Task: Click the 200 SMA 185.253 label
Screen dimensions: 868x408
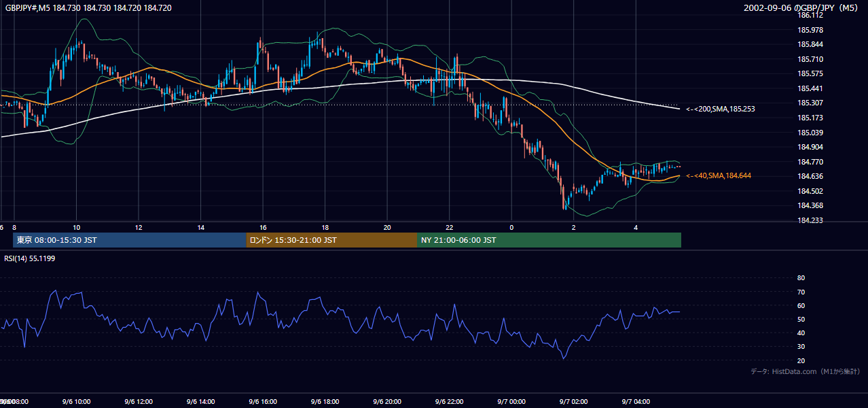Action: 720,109
